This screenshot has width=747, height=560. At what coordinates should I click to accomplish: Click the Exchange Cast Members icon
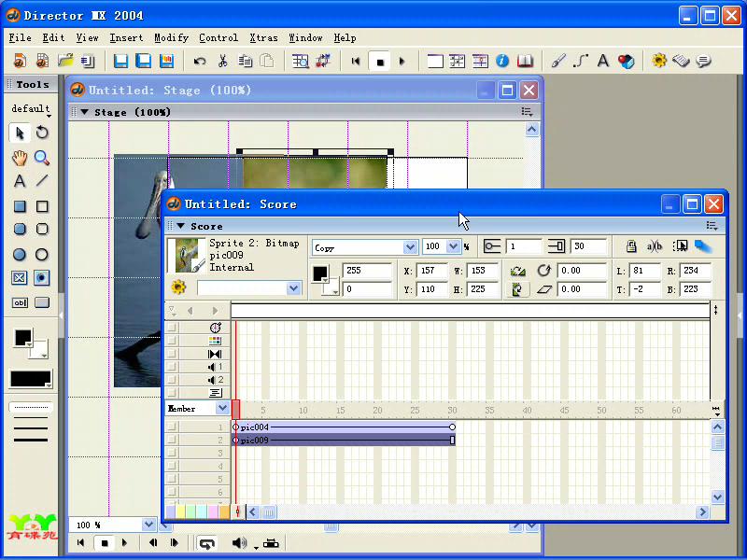[323, 61]
